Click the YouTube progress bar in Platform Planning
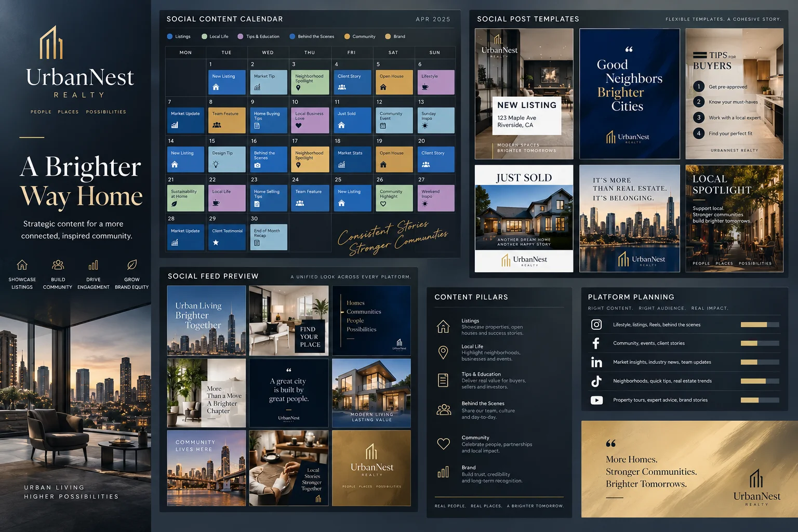This screenshot has height=532, width=798. (760, 400)
